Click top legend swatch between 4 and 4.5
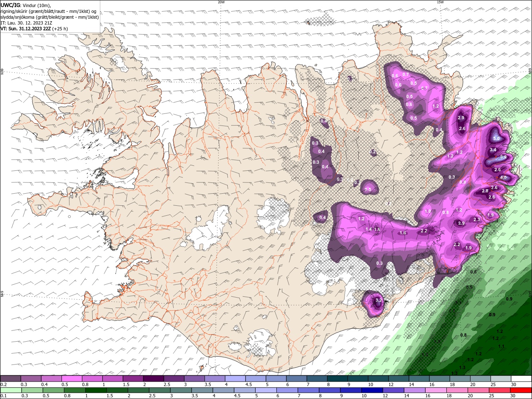The width and height of the screenshot is (532, 399). tap(235, 379)
